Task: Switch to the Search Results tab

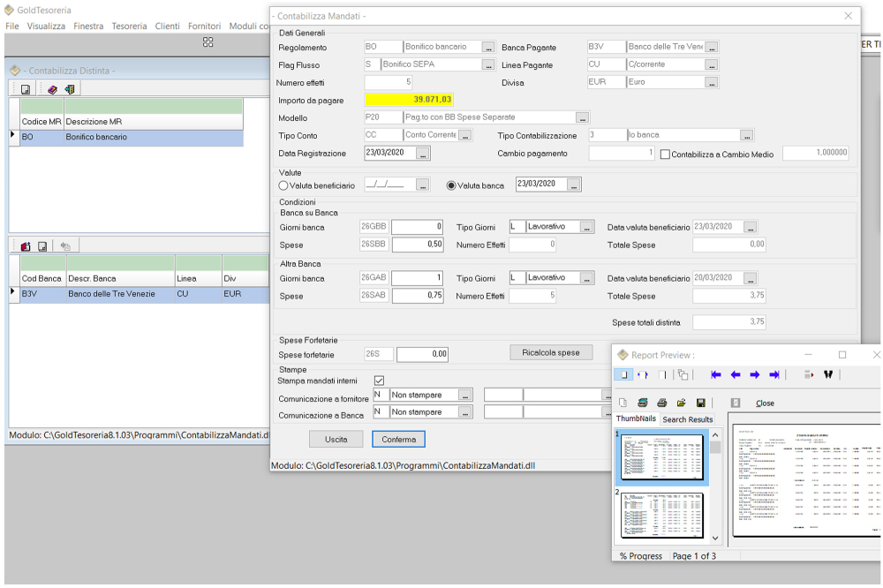Action: 687,419
